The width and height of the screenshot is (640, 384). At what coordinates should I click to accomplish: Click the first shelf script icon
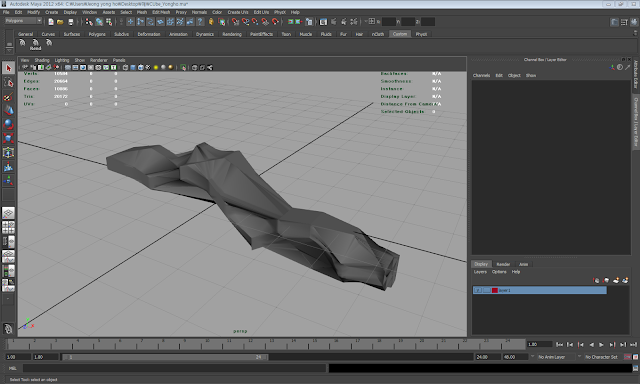pos(22,43)
